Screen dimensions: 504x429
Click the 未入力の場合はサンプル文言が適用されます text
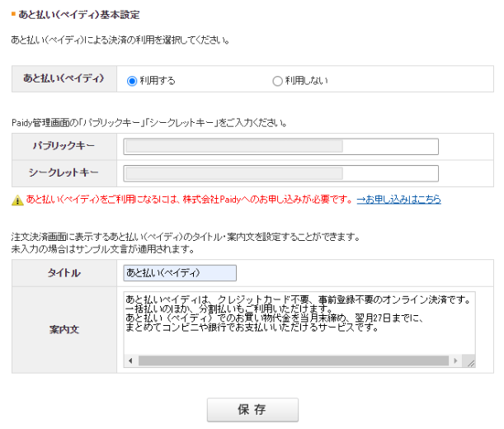coord(103,249)
